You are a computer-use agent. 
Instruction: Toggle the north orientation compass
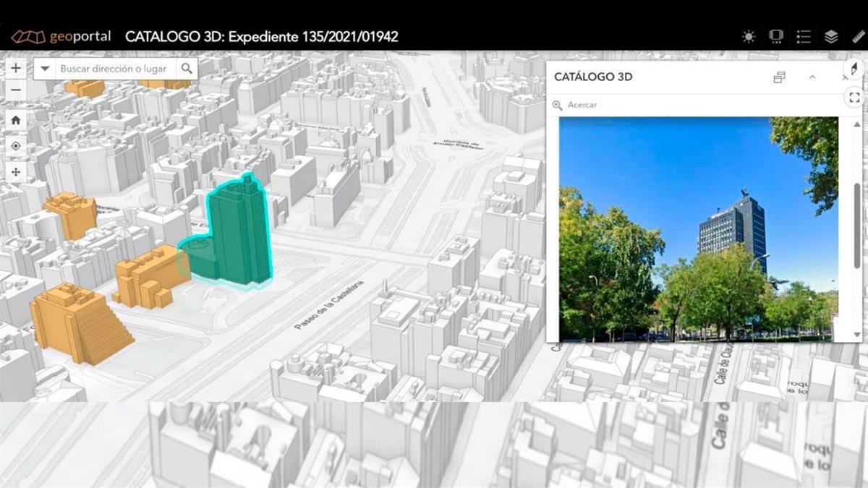tap(855, 69)
